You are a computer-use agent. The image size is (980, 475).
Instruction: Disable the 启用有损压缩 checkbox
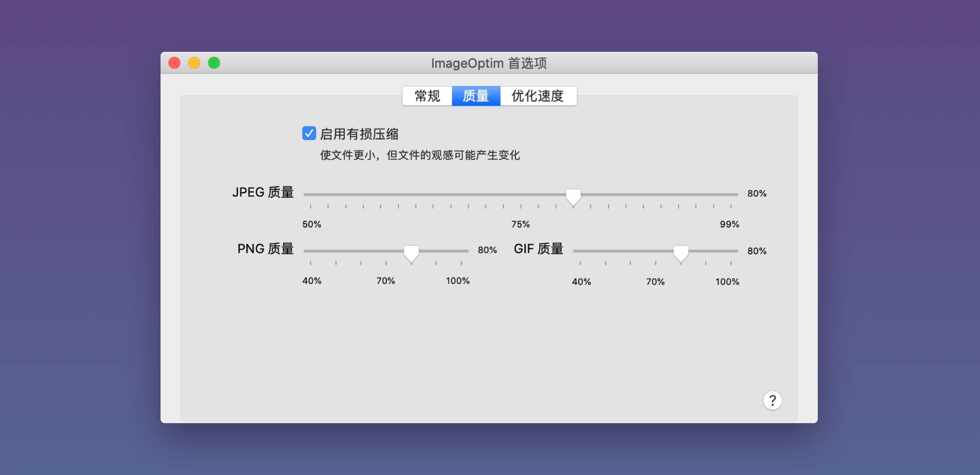[309, 133]
